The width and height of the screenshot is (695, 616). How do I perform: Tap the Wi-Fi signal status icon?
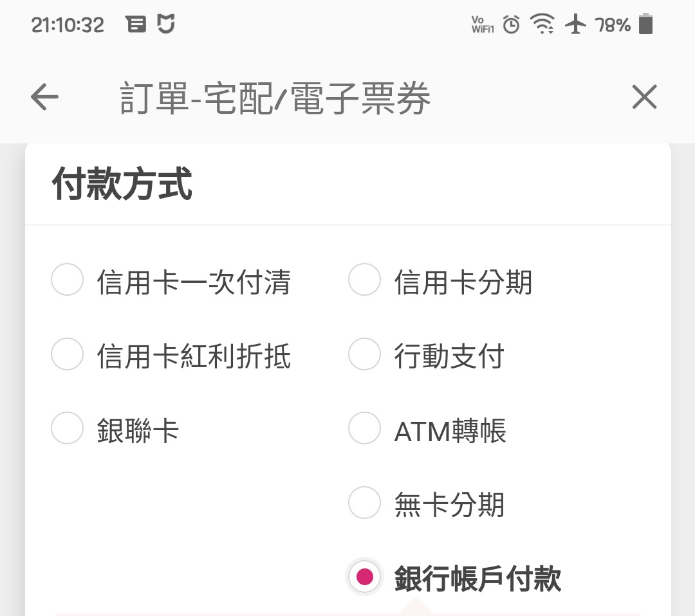coord(542,25)
